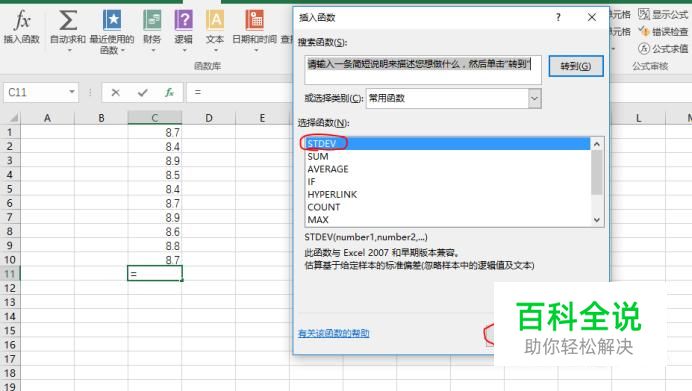Select column A header

pos(47,118)
